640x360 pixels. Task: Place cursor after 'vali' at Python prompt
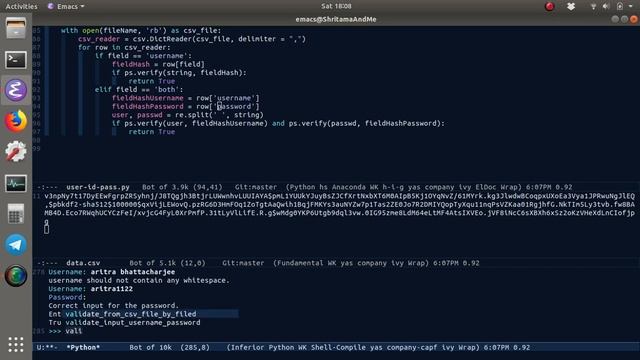click(x=82, y=331)
